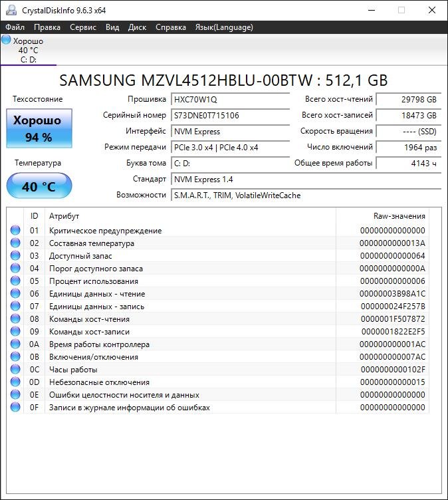The height and width of the screenshot is (500, 448).
Task: Click the 40 °C temperature button
Action: click(39, 186)
